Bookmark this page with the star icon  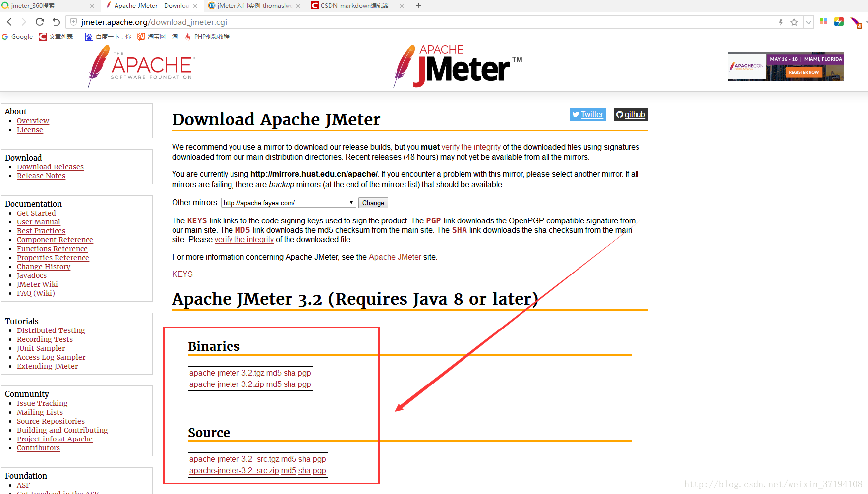click(794, 22)
